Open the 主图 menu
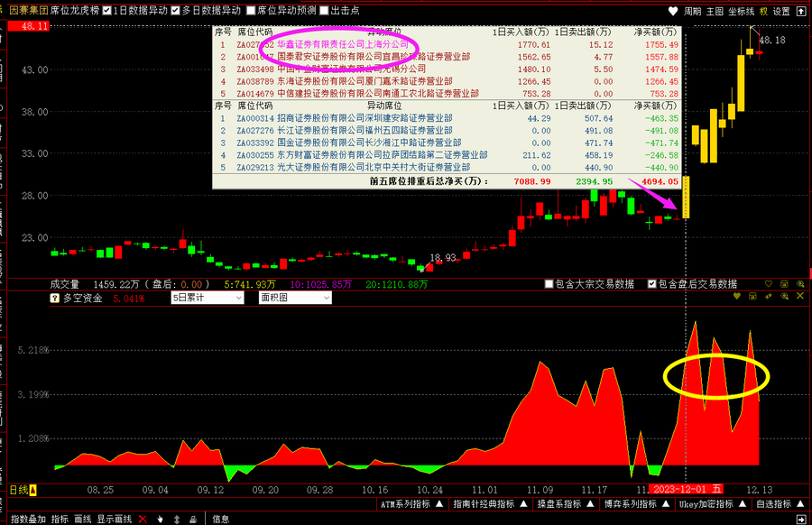 [x=715, y=12]
